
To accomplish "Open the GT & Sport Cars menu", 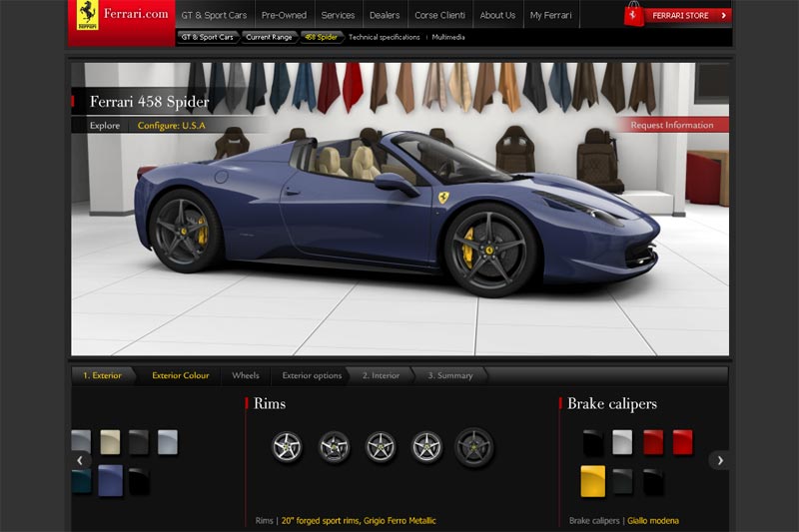I will click(214, 15).
